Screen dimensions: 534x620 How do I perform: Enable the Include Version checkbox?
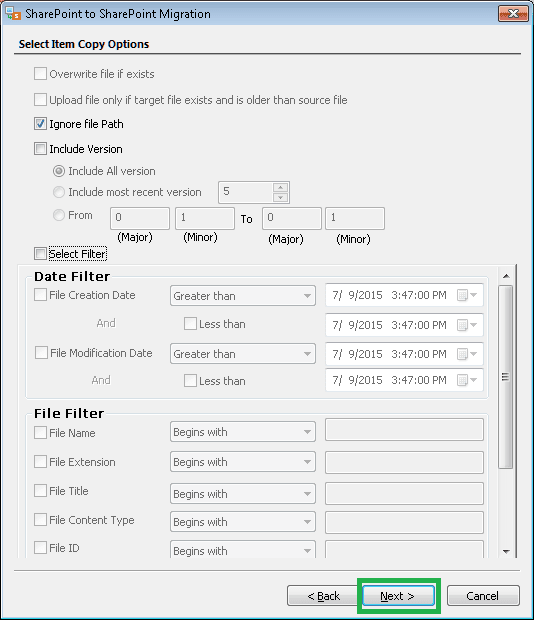tap(40, 149)
